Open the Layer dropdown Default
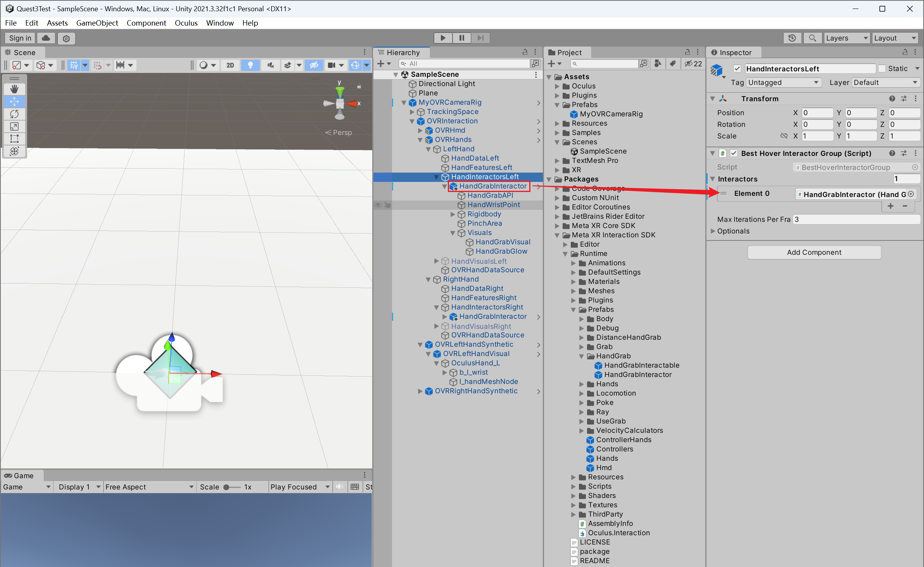The width and height of the screenshot is (924, 567). [x=885, y=83]
